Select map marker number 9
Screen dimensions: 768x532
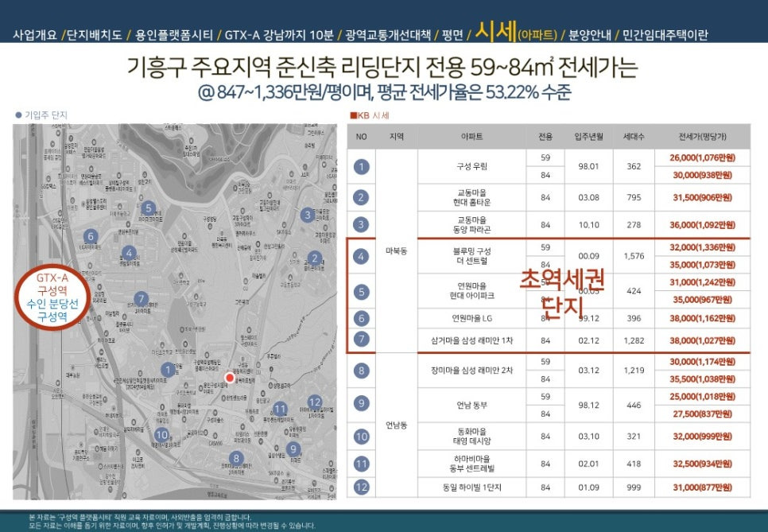(293, 449)
